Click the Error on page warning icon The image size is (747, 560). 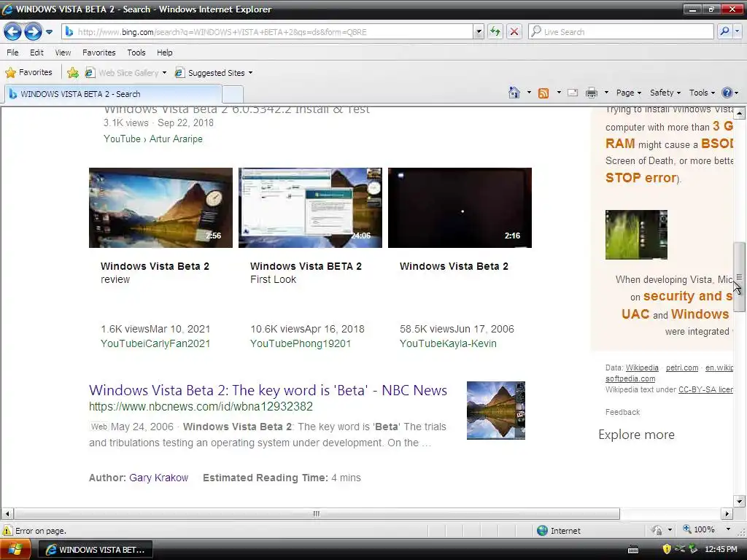[7, 530]
